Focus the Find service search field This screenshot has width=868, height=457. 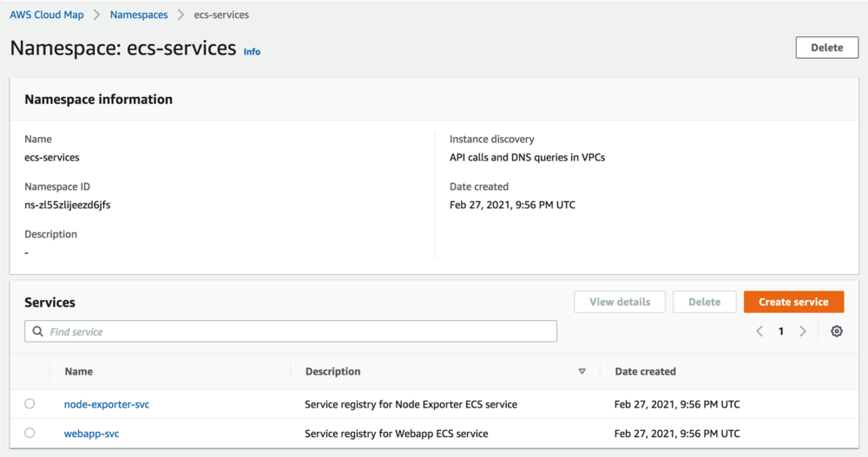point(291,331)
